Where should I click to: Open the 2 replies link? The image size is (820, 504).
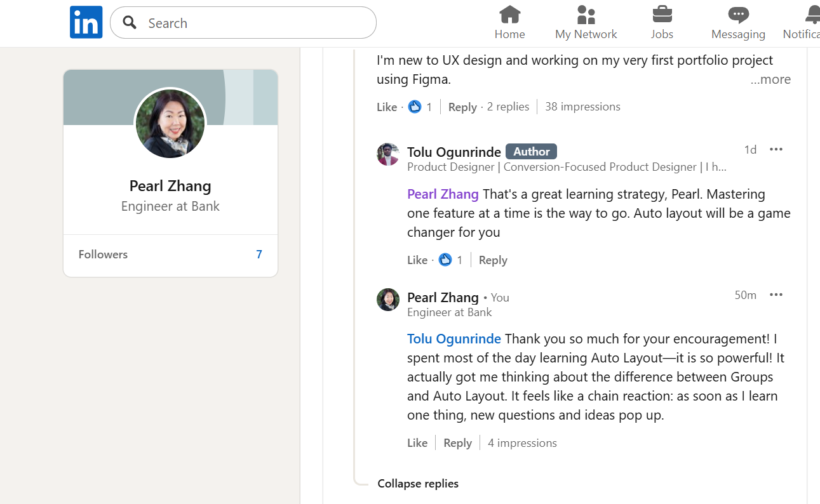click(508, 107)
